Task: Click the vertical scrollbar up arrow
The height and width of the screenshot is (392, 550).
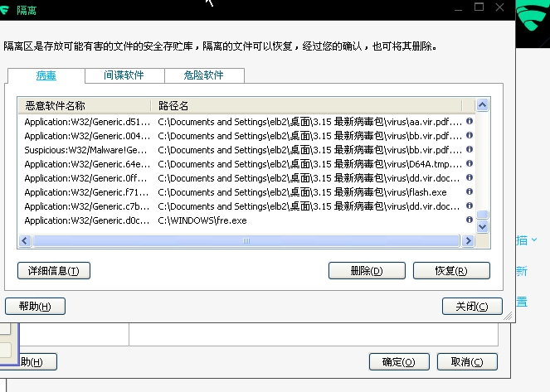Action: click(x=482, y=106)
